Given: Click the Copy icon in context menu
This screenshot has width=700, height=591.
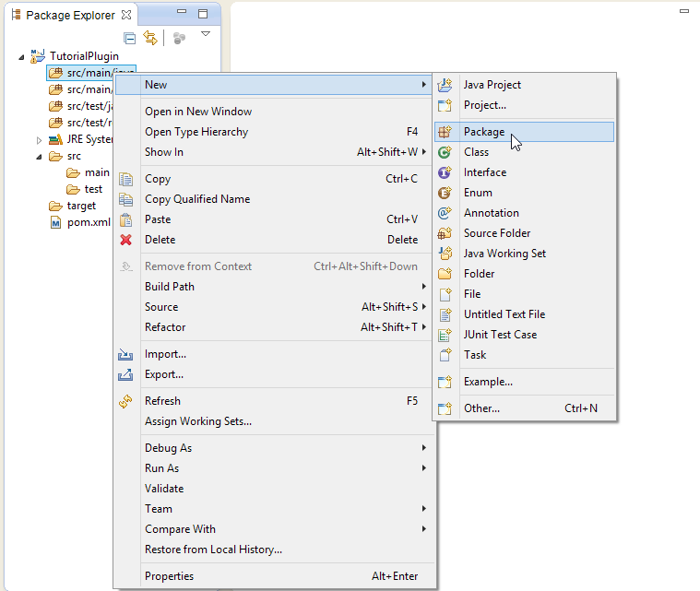Looking at the screenshot, I should point(126,179).
